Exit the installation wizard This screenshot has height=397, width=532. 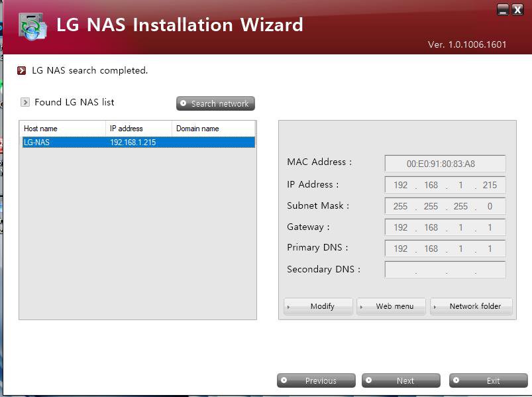coord(488,380)
